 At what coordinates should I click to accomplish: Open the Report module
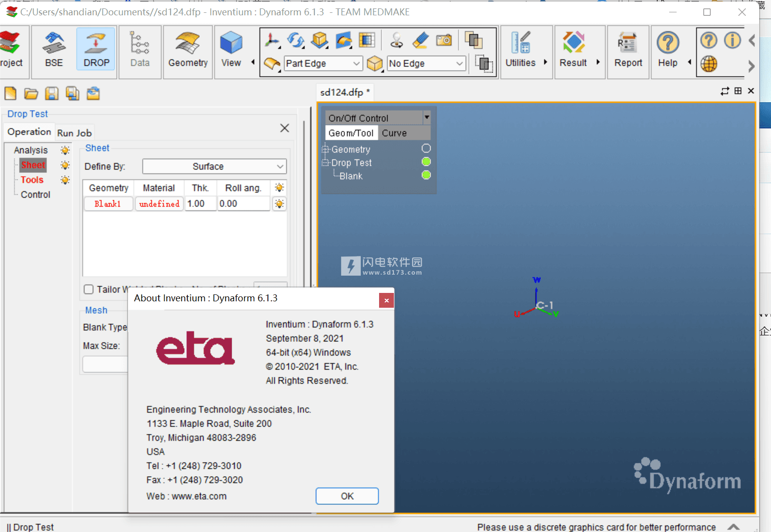click(x=628, y=49)
